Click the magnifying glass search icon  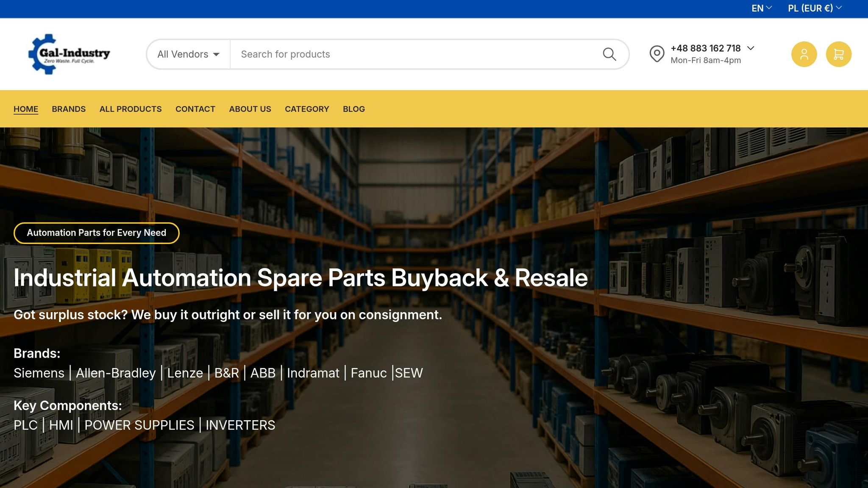click(x=609, y=54)
